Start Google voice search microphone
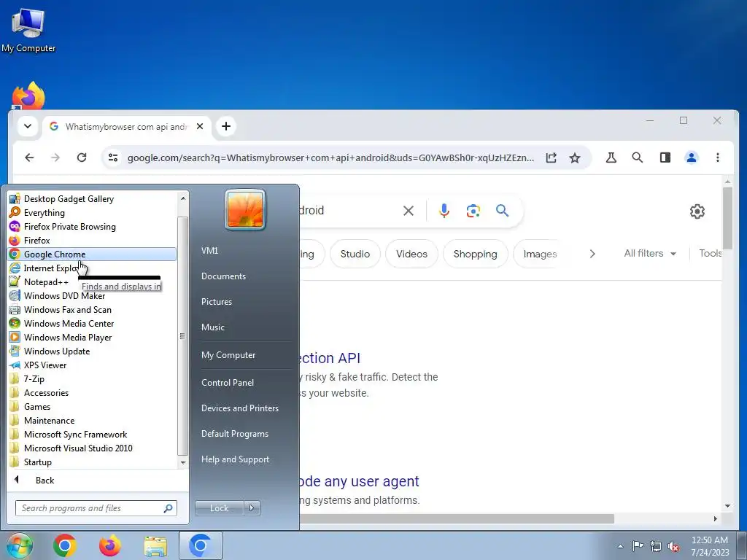Image resolution: width=747 pixels, height=560 pixels. point(444,211)
